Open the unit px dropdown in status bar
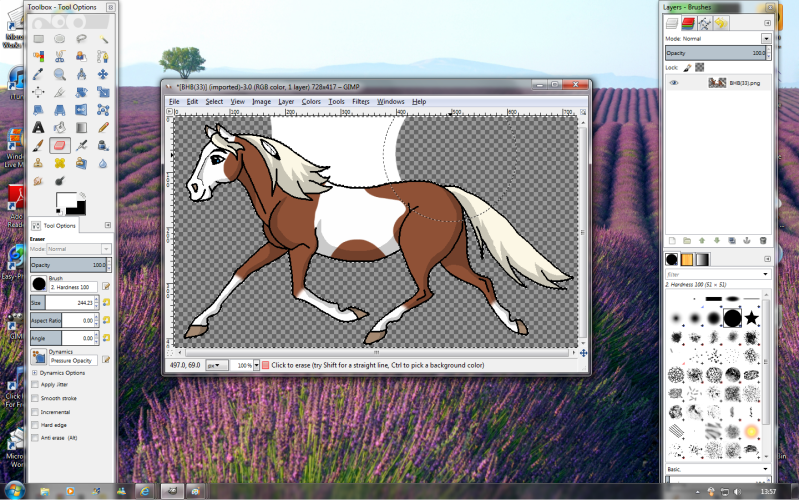This screenshot has width=799, height=504. click(217, 365)
